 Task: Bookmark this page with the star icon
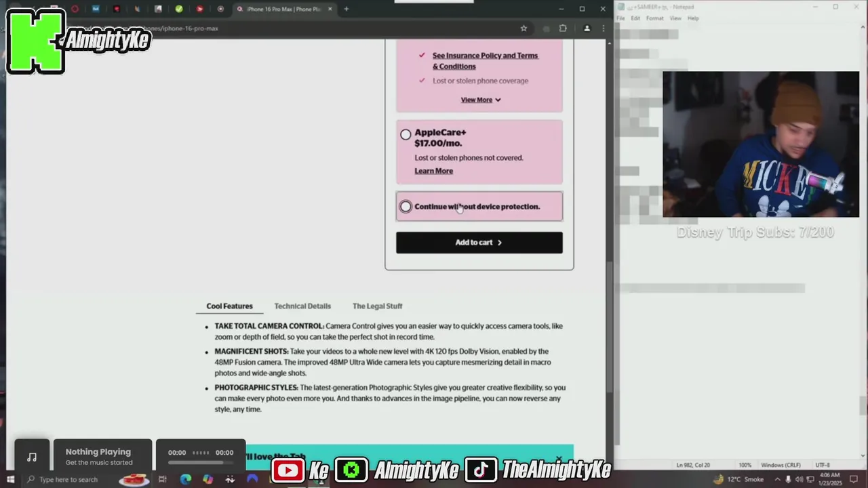524,28
